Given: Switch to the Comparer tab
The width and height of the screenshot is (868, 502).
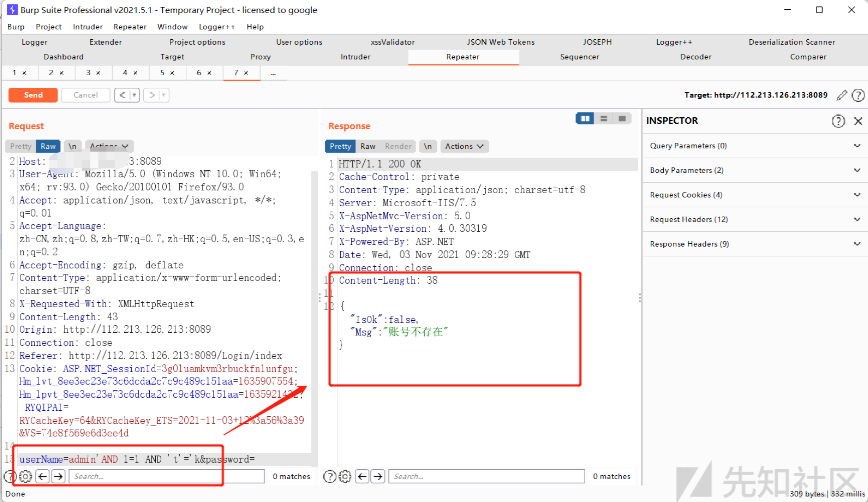Looking at the screenshot, I should click(808, 57).
